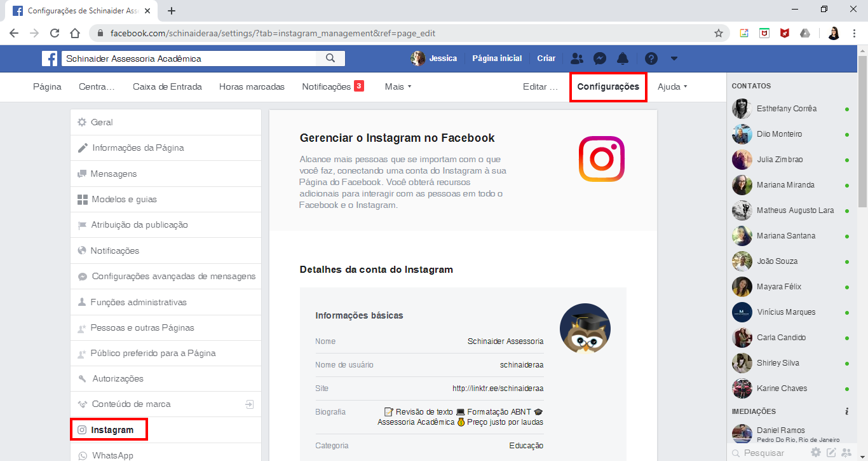Click the http://linktr.ee/schinaideraa site value
868x461 pixels.
(x=498, y=389)
